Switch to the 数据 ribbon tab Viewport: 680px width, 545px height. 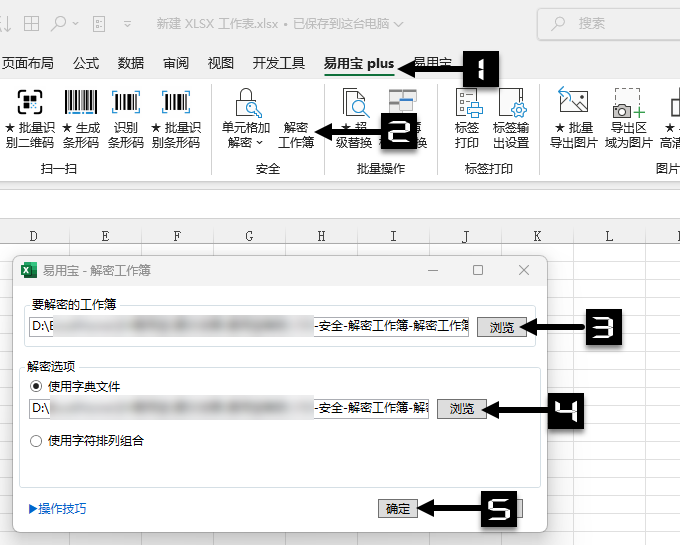(x=131, y=63)
